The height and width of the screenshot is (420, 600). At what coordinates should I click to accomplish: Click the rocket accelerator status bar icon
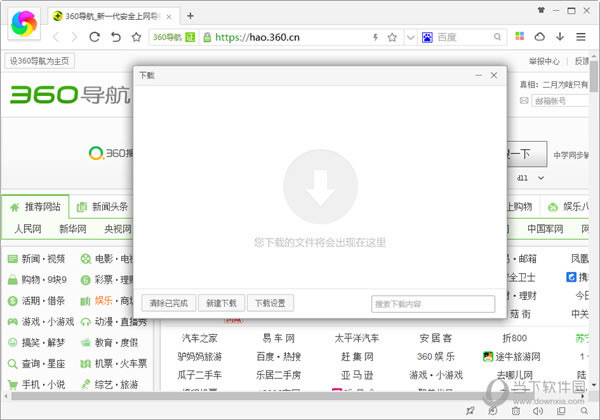(470, 411)
